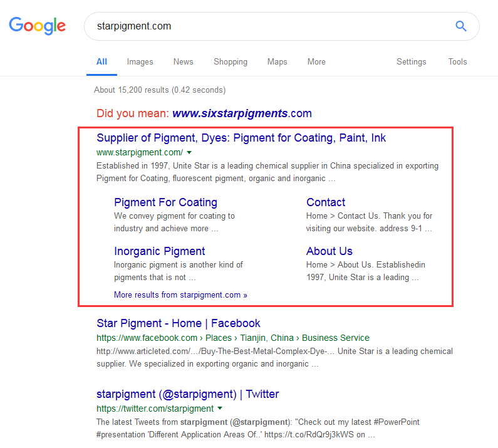Click Home > About Us. Establishedin description text
This screenshot has width=498, height=448.
point(366,271)
